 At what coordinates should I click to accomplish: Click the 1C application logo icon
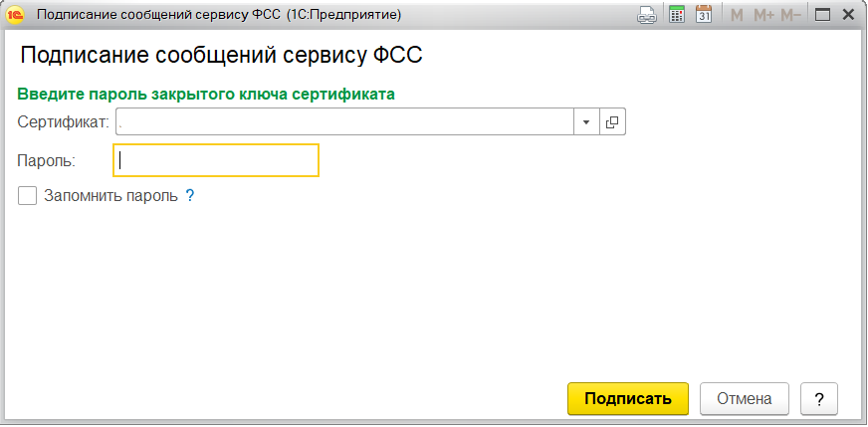click(16, 15)
